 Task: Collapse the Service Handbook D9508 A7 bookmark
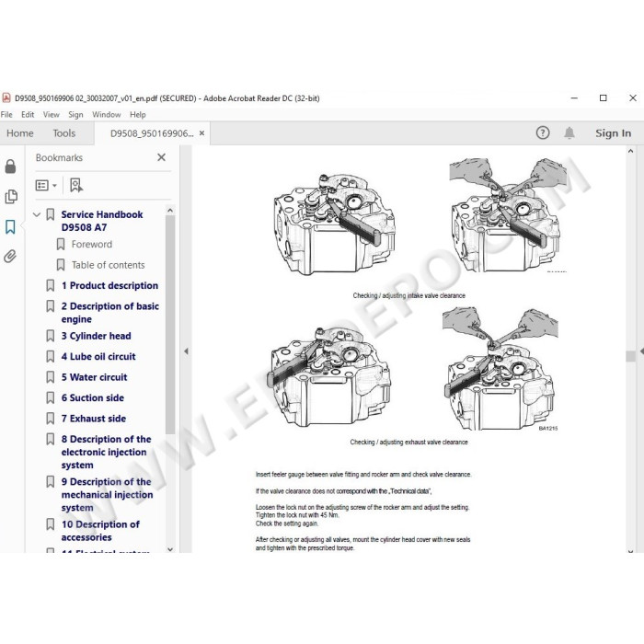point(37,214)
